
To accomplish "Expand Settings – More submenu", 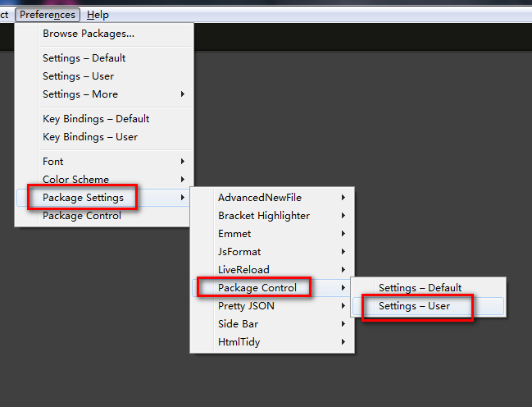I will tap(103, 94).
